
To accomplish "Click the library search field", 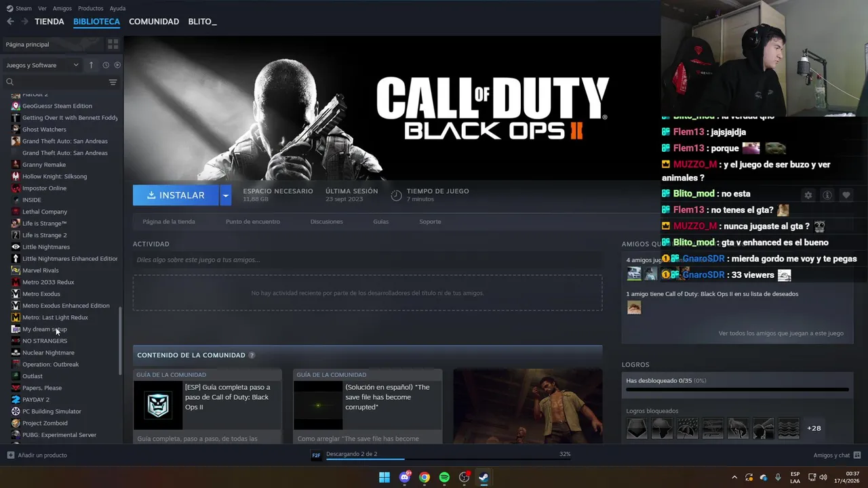I will (x=56, y=82).
